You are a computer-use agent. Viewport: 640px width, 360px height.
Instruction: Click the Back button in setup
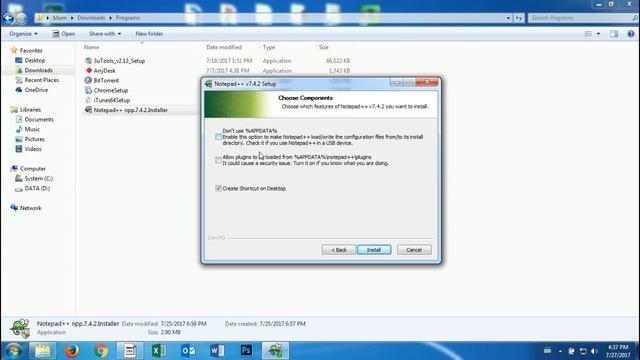click(338, 250)
